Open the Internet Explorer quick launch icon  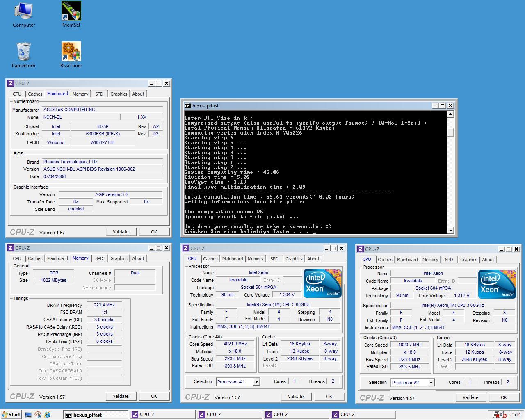click(48, 415)
